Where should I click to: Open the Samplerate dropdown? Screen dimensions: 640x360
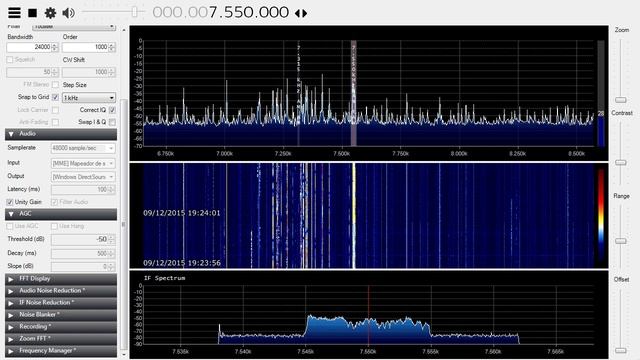tap(83, 148)
